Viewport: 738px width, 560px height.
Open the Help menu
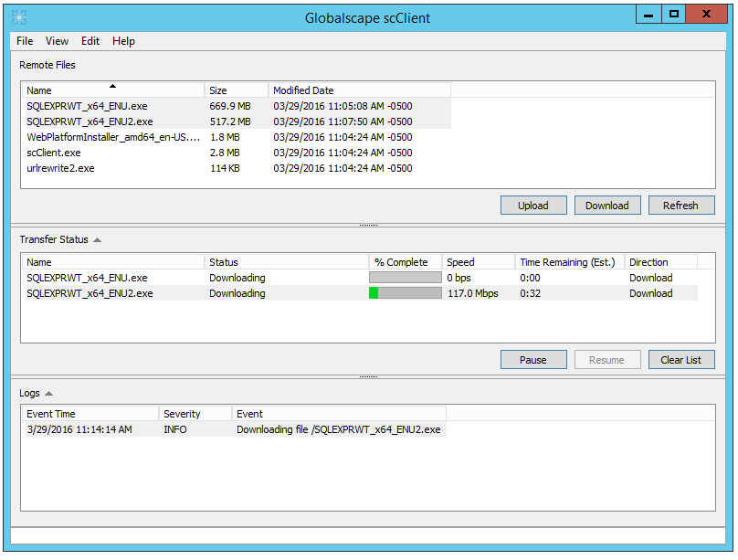(x=124, y=41)
